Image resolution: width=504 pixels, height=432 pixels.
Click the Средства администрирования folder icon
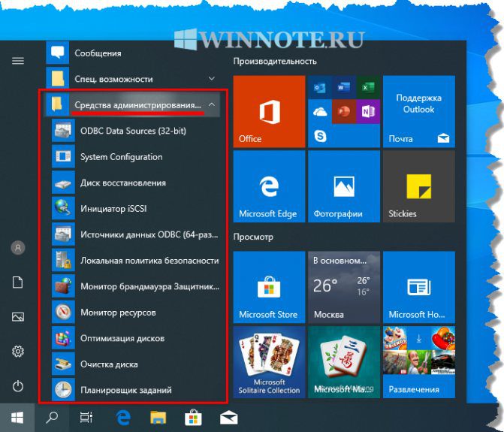tap(58, 104)
